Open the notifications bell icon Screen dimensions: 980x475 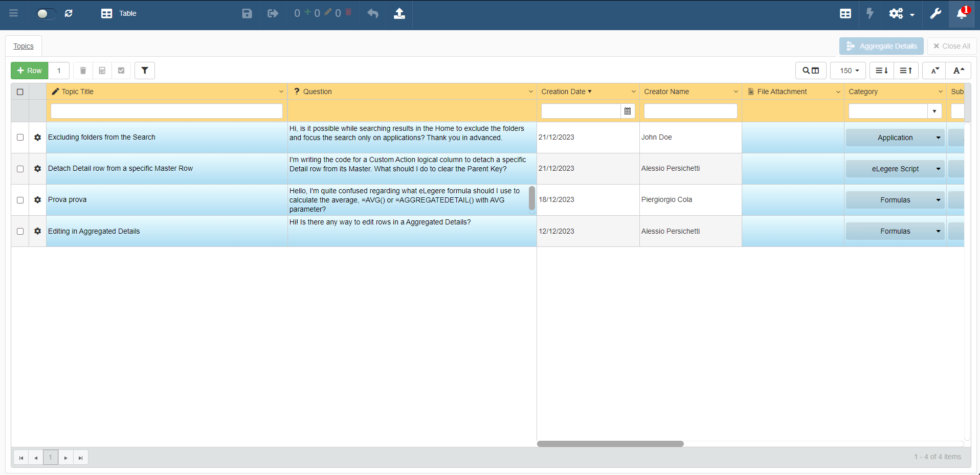click(962, 13)
